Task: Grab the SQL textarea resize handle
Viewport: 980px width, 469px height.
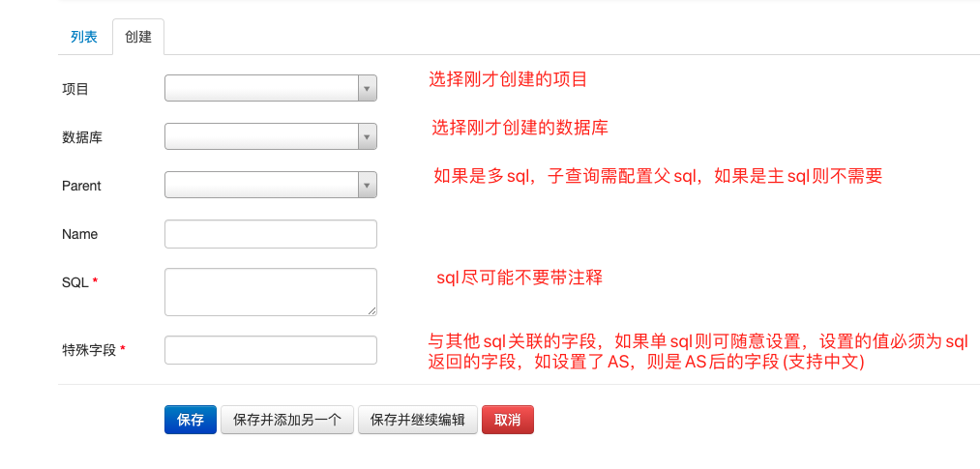Action: [371, 310]
